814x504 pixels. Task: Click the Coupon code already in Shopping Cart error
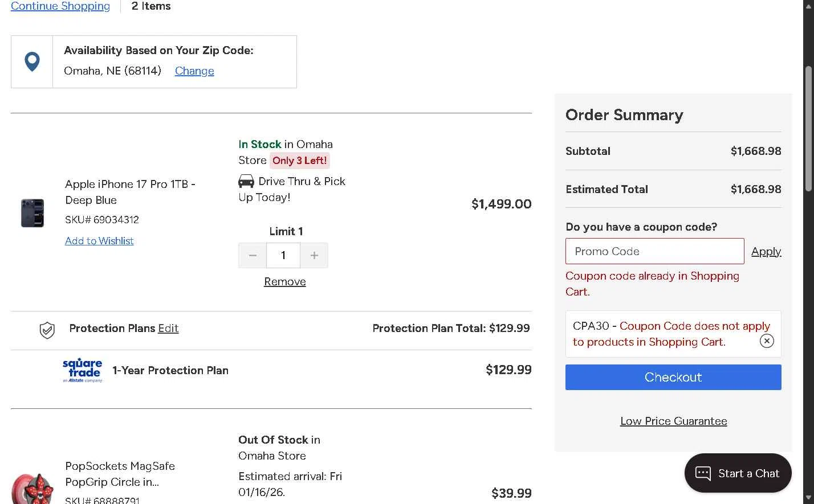coord(652,284)
